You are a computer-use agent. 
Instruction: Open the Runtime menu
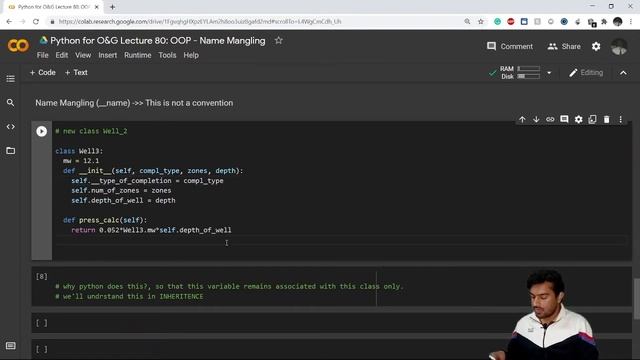pyautogui.click(x=138, y=55)
